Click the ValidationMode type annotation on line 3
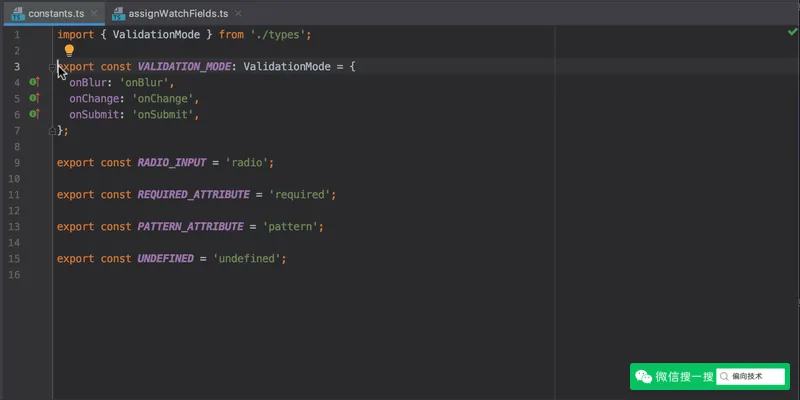800x400 pixels. [287, 67]
